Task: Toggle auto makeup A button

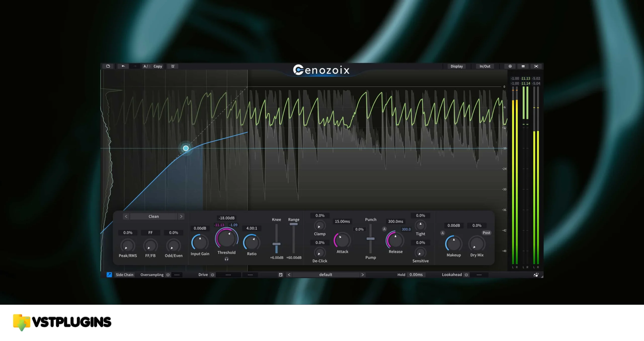Action: (x=442, y=233)
